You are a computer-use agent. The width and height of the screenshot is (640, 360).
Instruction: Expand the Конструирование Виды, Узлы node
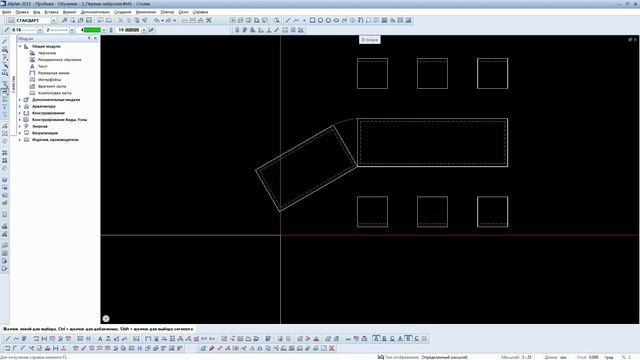pos(20,120)
